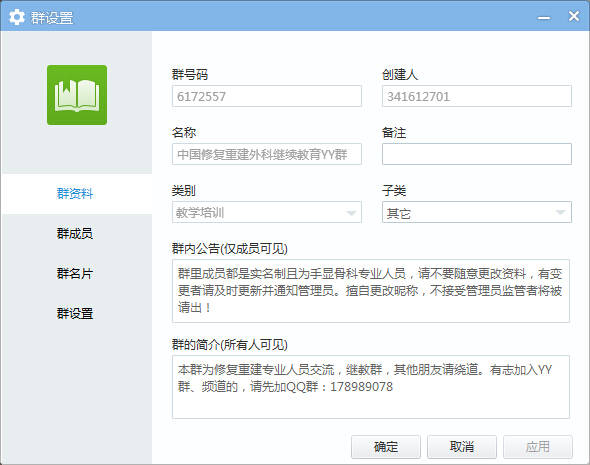This screenshot has width=590, height=465.
Task: Click the 取消 button
Action: tap(462, 447)
